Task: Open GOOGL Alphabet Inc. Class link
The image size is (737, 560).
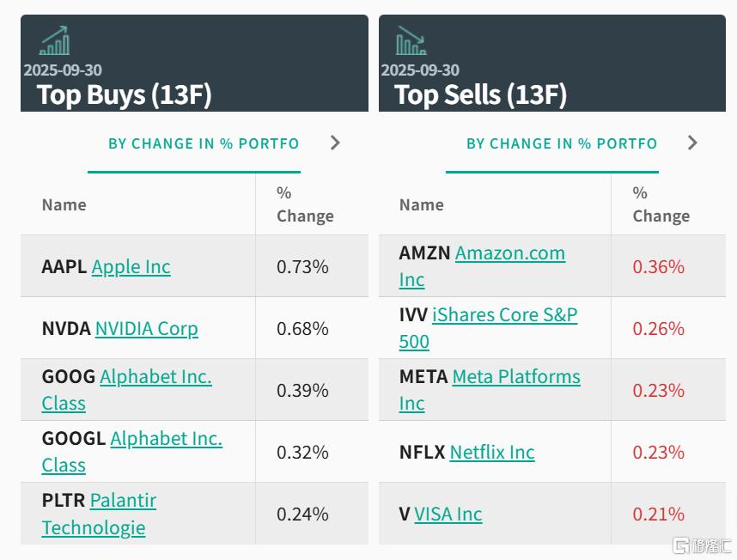Action: (166, 439)
